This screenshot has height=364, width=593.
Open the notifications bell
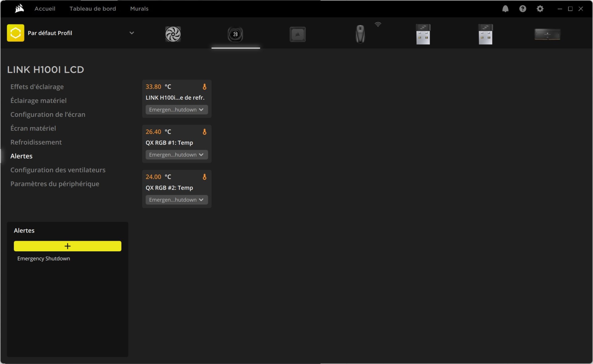click(505, 9)
